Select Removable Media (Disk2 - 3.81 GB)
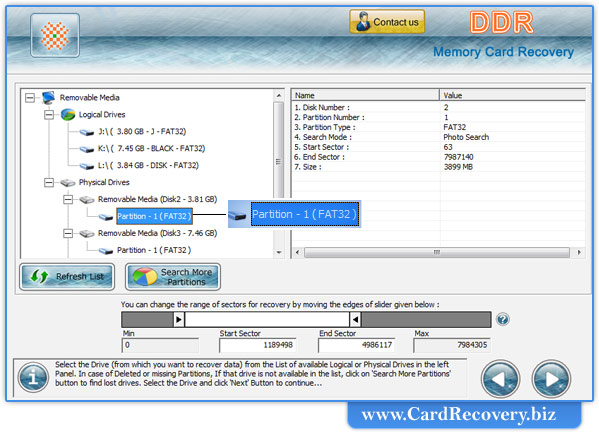The image size is (599, 432). pyautogui.click(x=157, y=199)
